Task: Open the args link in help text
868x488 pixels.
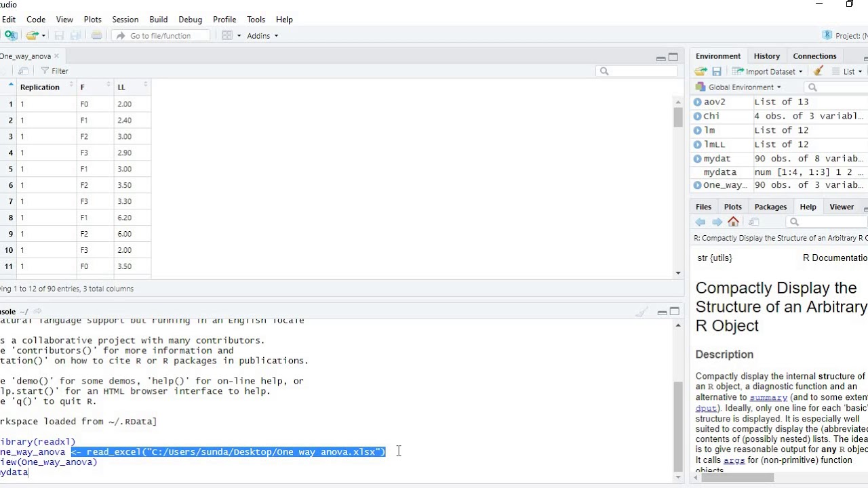Action: pos(734,460)
